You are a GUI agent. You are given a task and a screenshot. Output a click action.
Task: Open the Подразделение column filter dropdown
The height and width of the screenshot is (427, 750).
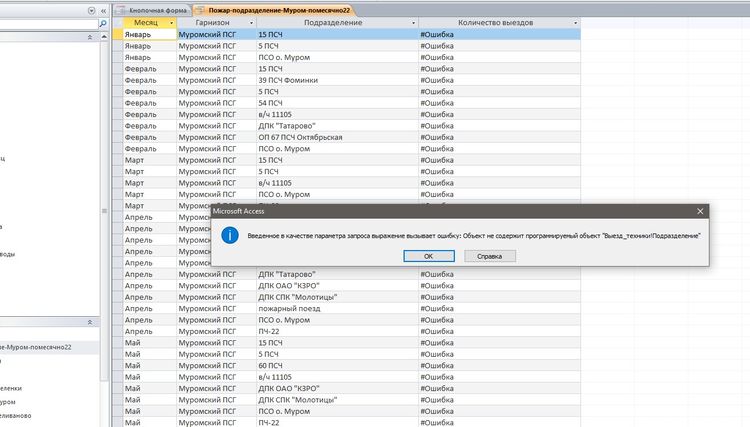(x=412, y=22)
